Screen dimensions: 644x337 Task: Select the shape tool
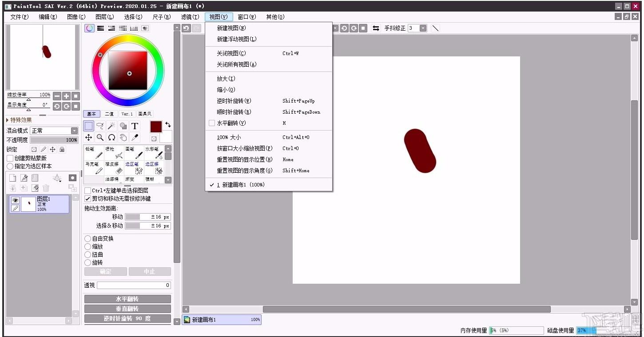click(x=123, y=126)
